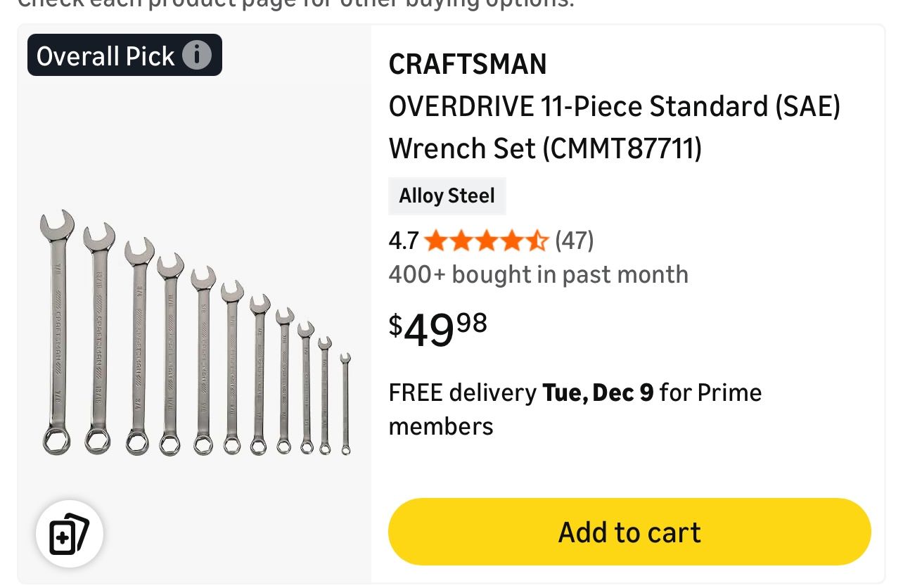This screenshot has width=903, height=588.
Task: Select the half-filled fifth star icon
Action: click(538, 240)
